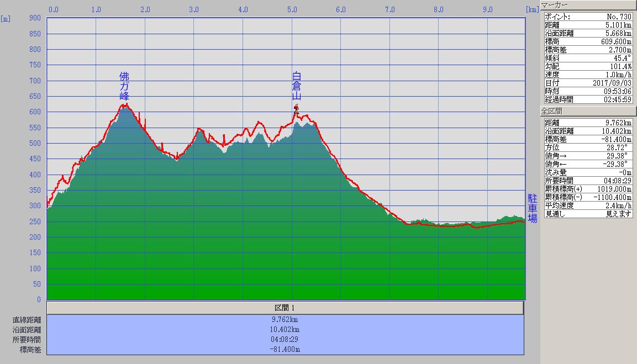Click the ポイント No. 730 value
This screenshot has width=637, height=364.
click(620, 17)
